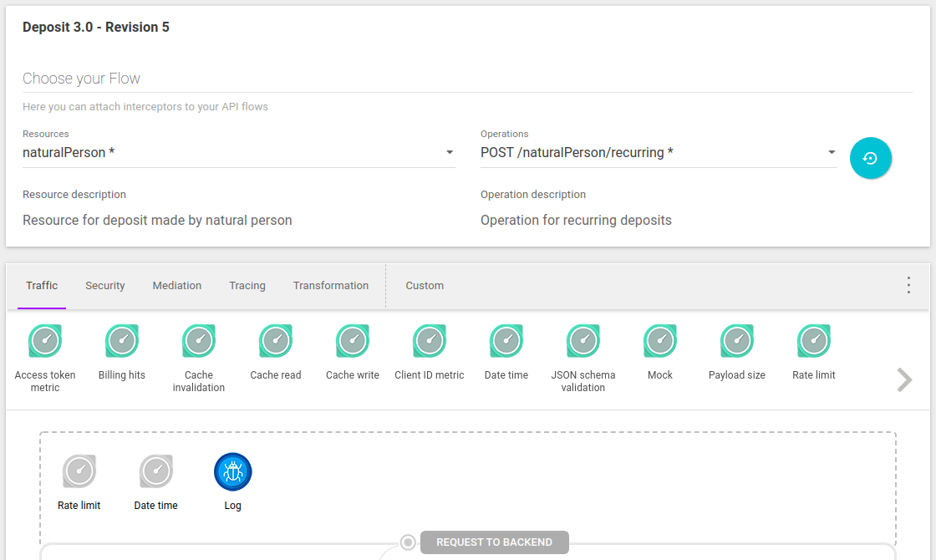This screenshot has height=560, width=936.
Task: Go to the Transformation tab
Action: (331, 286)
